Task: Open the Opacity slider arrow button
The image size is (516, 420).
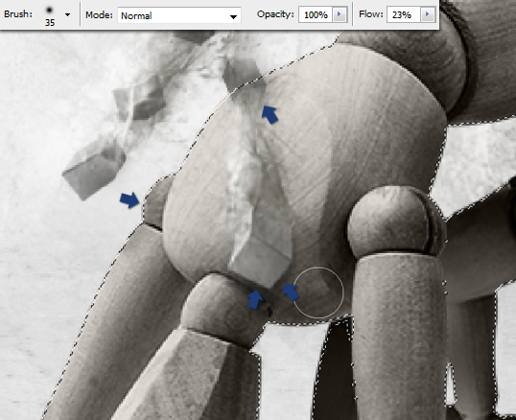Action: 340,14
